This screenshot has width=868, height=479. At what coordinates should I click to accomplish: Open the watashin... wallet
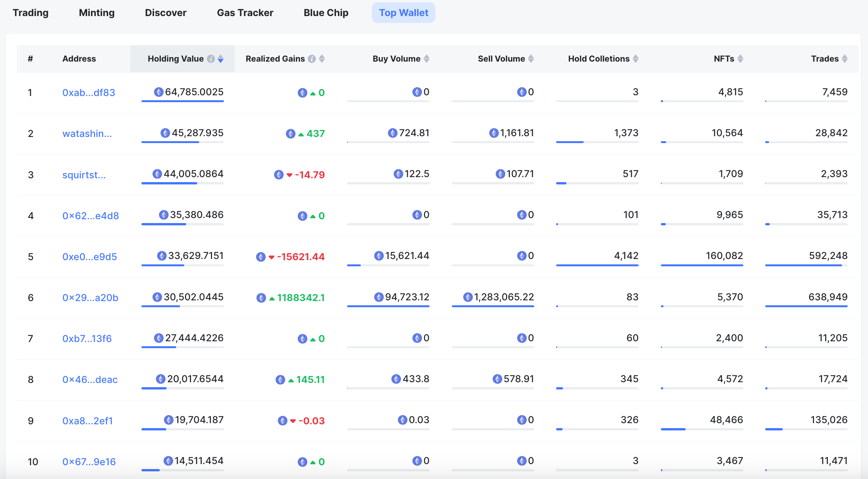coord(87,134)
